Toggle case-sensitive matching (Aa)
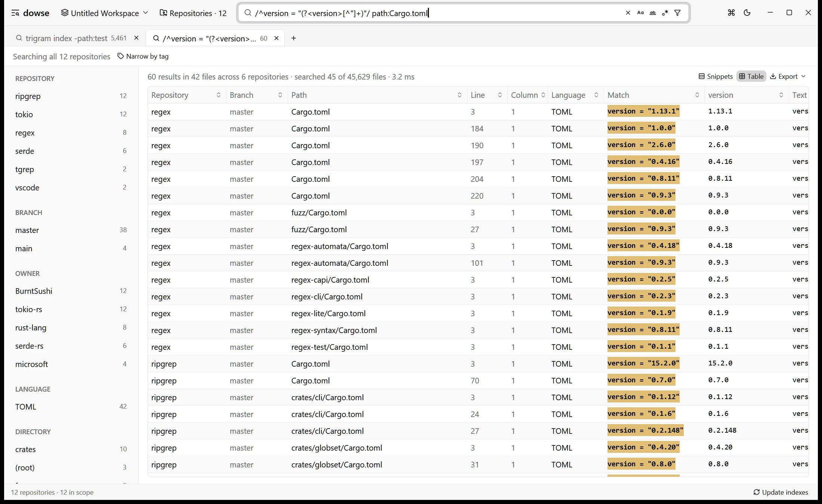The width and height of the screenshot is (822, 504). tap(640, 13)
